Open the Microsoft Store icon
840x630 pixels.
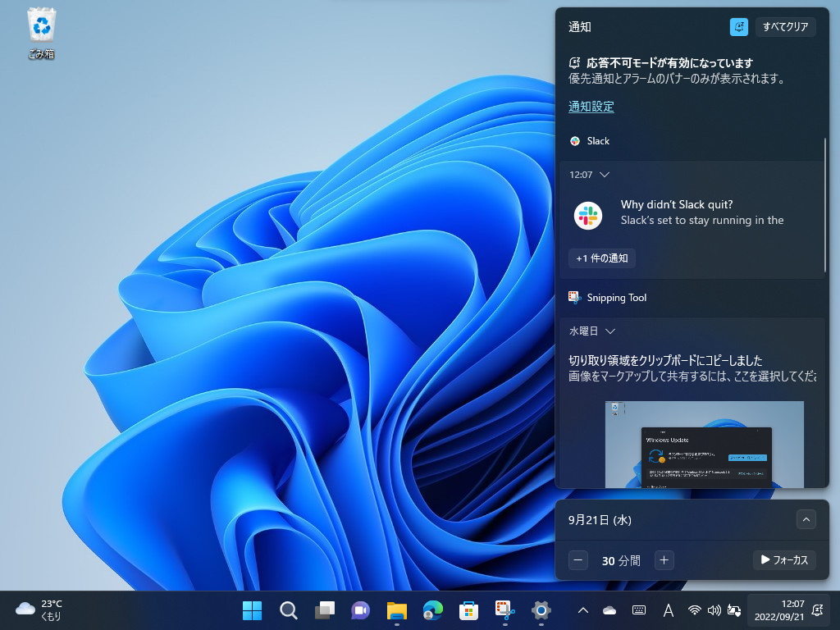click(x=468, y=610)
